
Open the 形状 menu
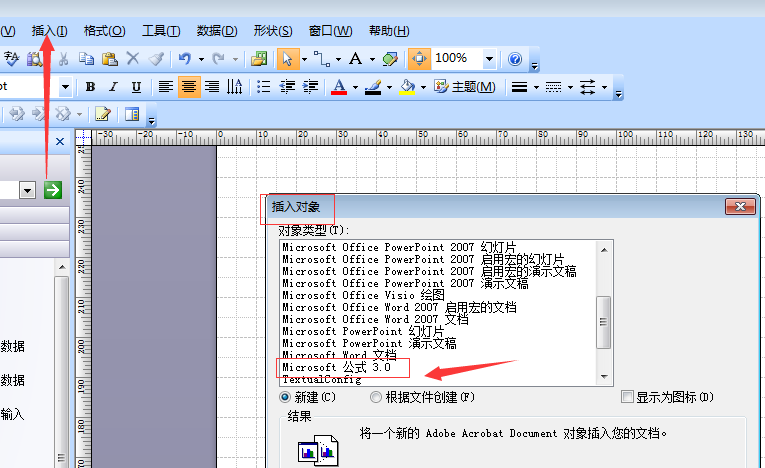(x=273, y=31)
